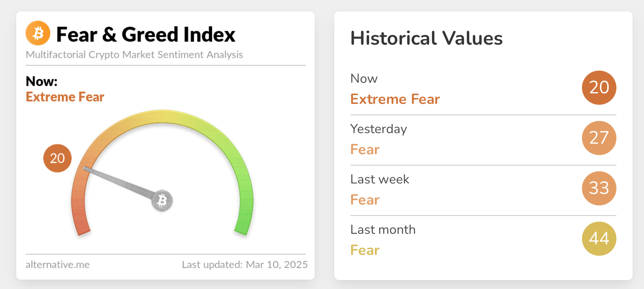
Task: Select the Yesterday row label
Action: pyautogui.click(x=378, y=129)
